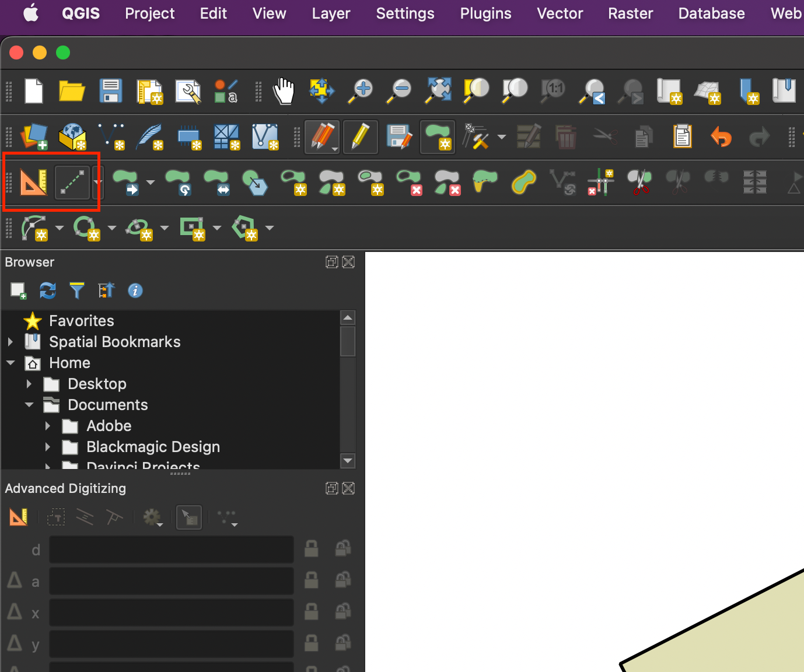Click the Undo orange arrow icon
The width and height of the screenshot is (804, 672).
coord(721,137)
